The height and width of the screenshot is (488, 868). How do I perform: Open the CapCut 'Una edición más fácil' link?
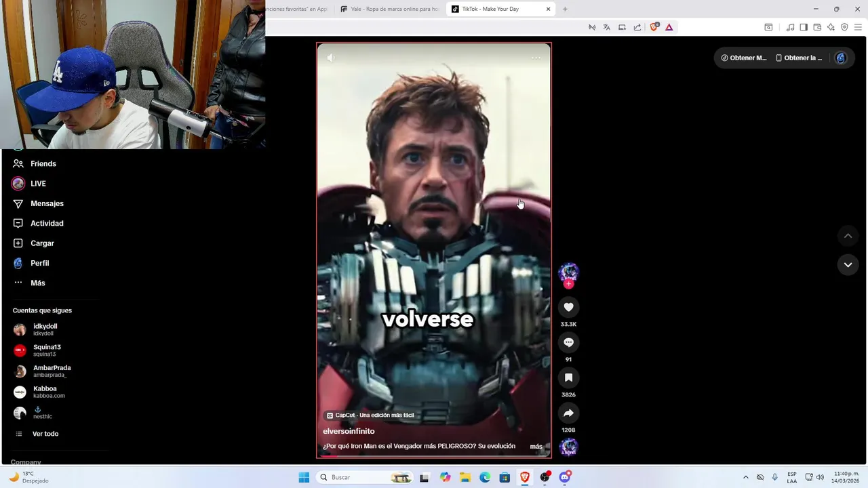click(x=370, y=415)
